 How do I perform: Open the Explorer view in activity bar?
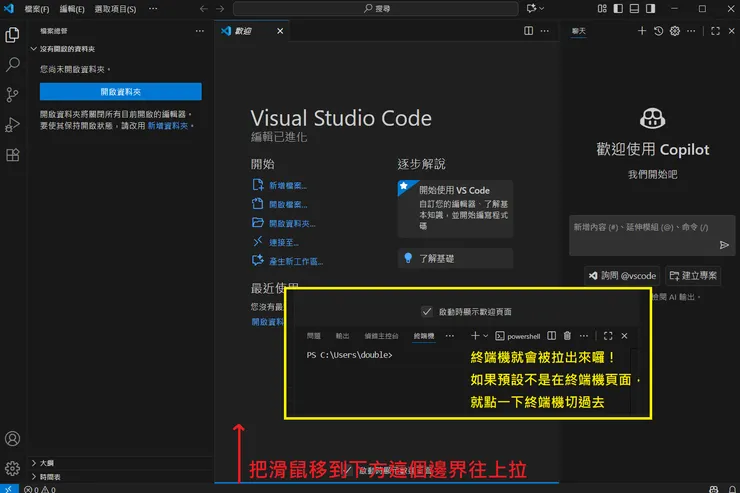[12, 35]
